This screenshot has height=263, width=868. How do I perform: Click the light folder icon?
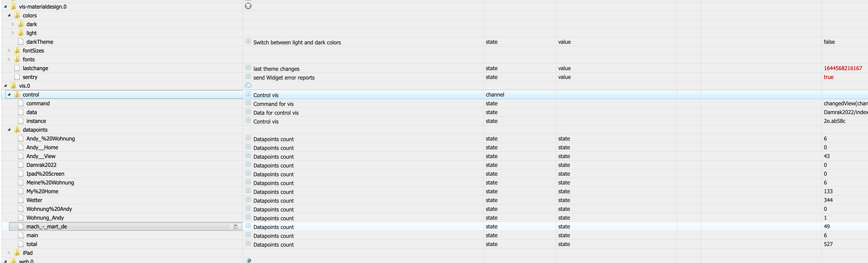coord(21,33)
